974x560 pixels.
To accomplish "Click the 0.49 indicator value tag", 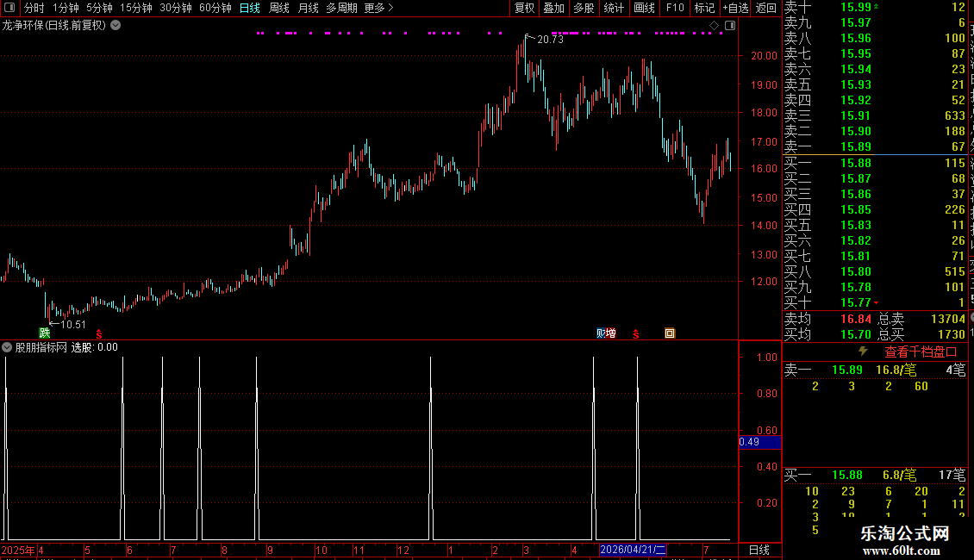I will 759,442.
